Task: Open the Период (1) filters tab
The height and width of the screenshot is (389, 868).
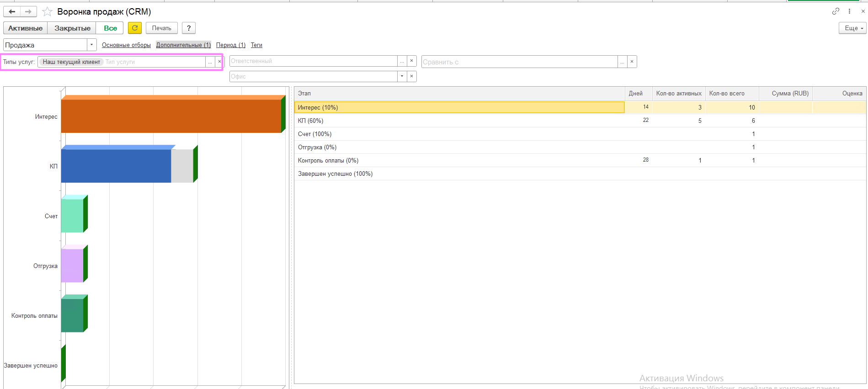Action: (x=230, y=45)
